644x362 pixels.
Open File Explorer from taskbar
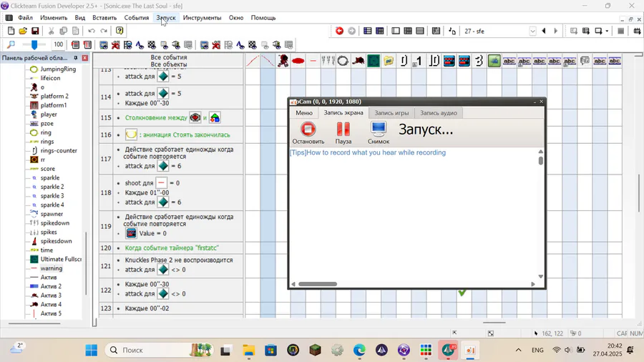point(248,350)
